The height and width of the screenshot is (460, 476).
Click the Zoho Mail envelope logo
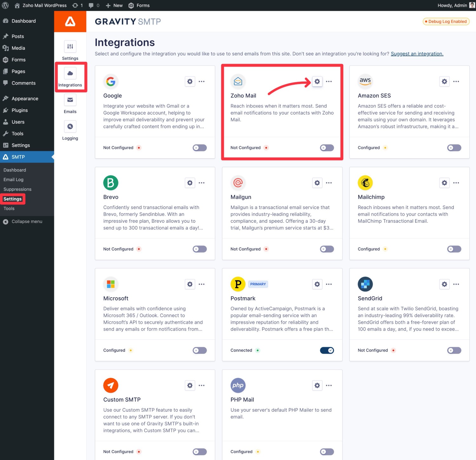238,82
